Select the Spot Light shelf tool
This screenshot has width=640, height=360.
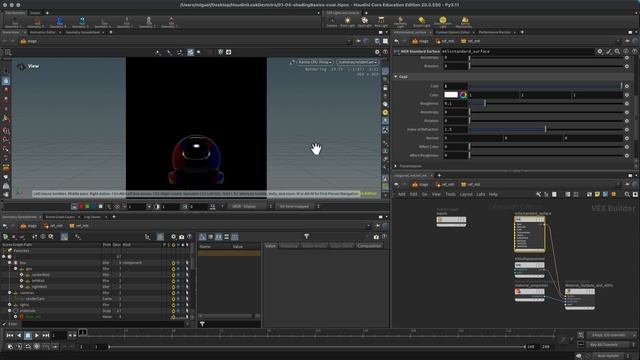pyautogui.click(x=364, y=22)
